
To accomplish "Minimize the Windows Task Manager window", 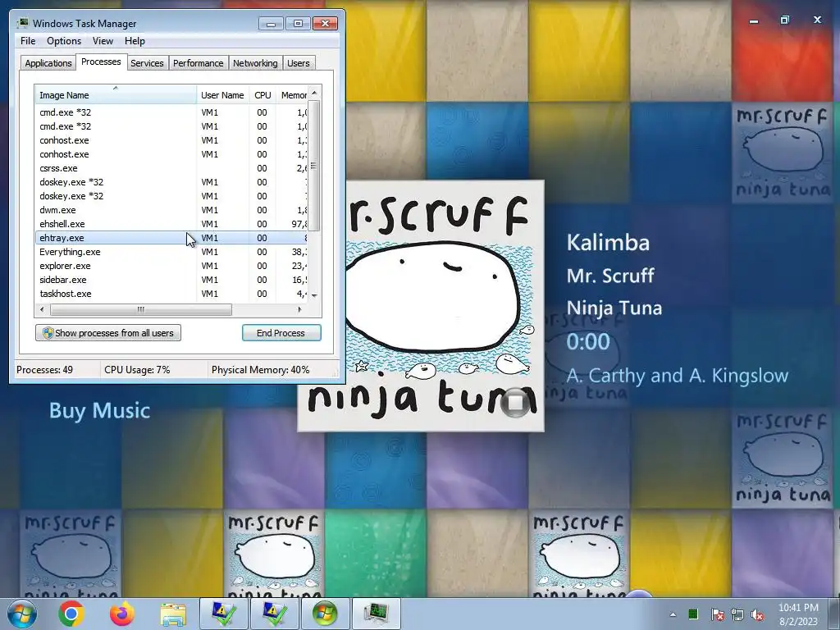I will pos(271,24).
